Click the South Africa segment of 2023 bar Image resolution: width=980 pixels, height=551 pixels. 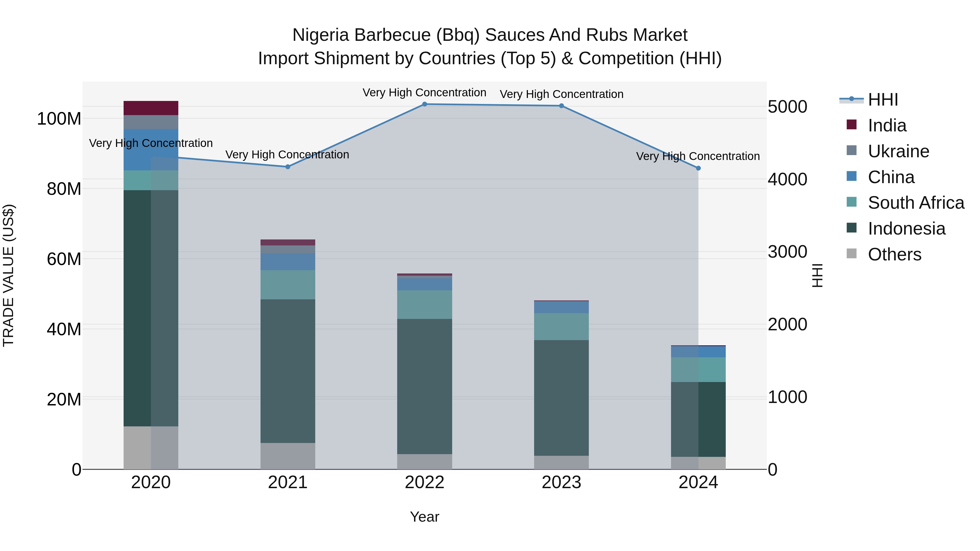[x=562, y=327]
